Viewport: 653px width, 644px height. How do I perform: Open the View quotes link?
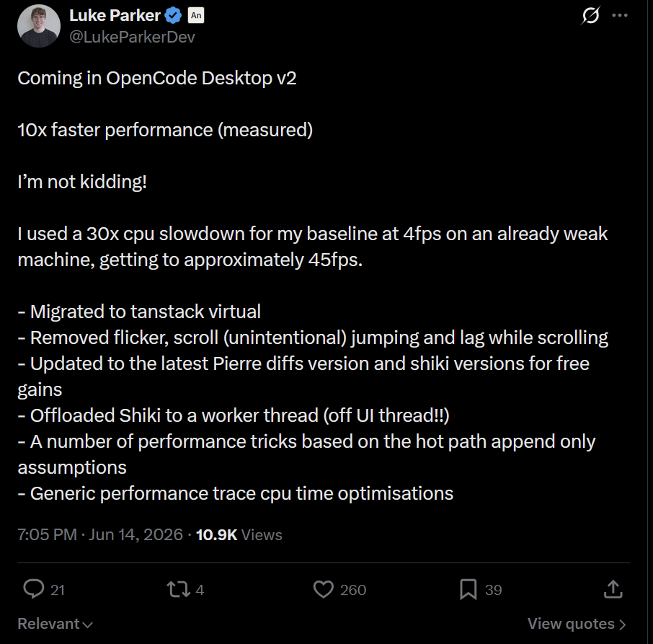pyautogui.click(x=577, y=624)
